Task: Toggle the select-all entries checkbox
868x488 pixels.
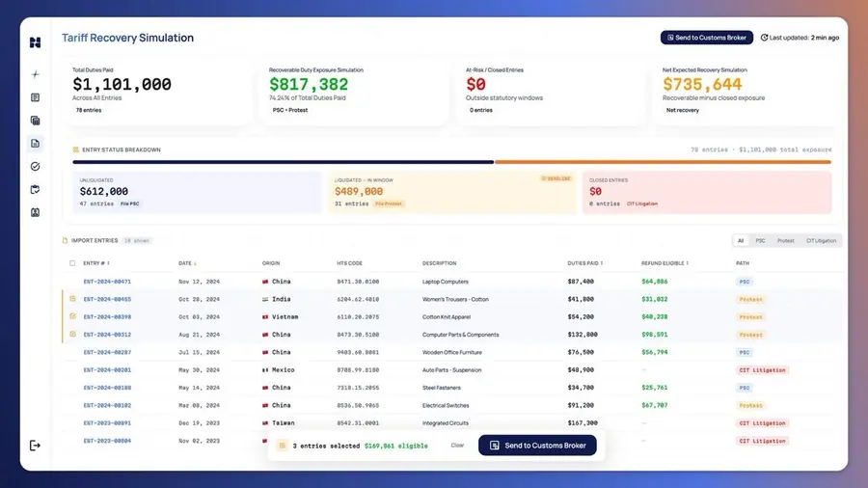Action: click(x=72, y=263)
